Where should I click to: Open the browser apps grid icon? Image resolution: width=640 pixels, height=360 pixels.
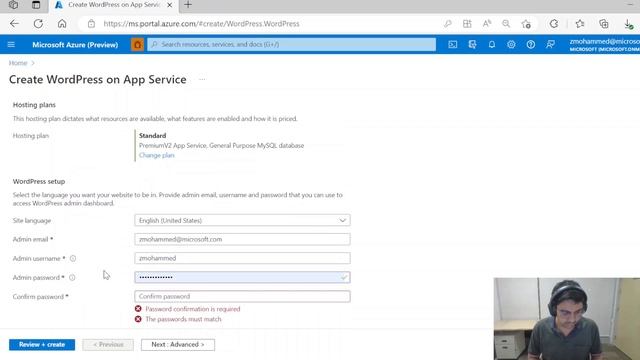pos(467,24)
